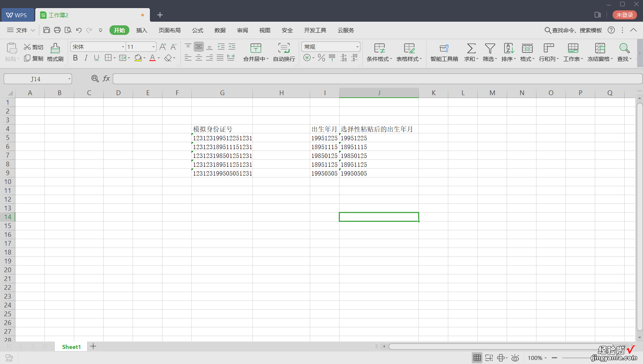Open the number format dropdown (常规)
Screen dimensions: 643x364
point(357,47)
